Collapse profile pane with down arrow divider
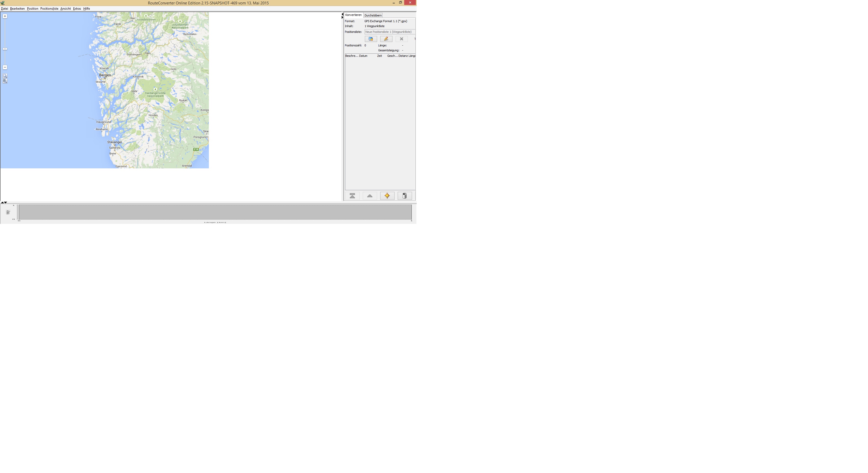 tap(6, 202)
